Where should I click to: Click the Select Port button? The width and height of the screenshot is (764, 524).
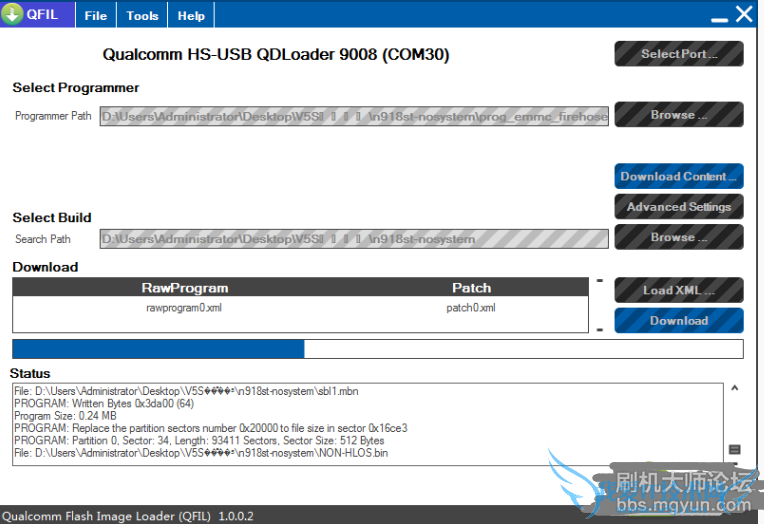(679, 54)
